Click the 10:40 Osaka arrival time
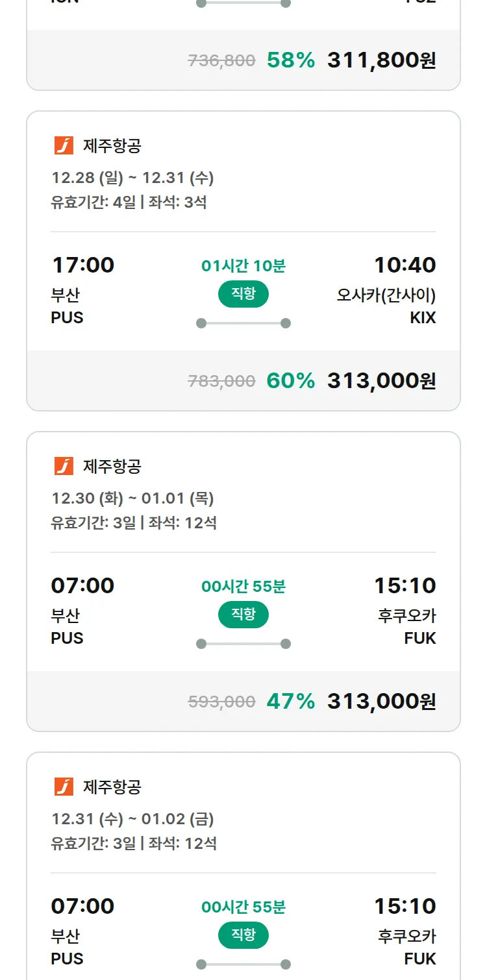The image size is (487, 980). 405,265
